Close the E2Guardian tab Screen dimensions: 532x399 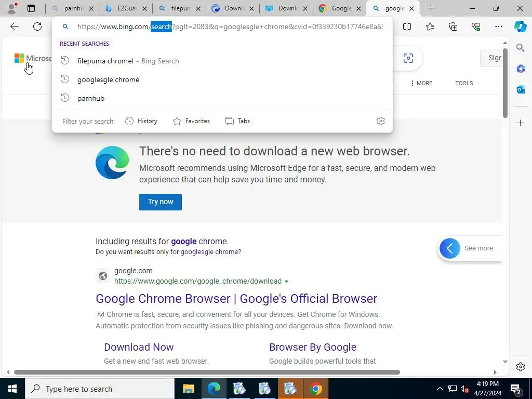pyautogui.click(x=144, y=9)
